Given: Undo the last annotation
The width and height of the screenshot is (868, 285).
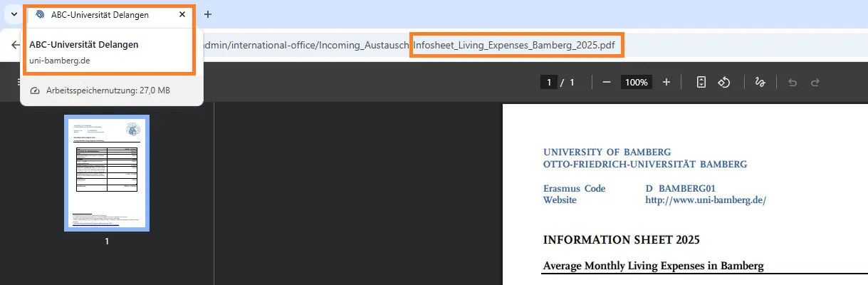Looking at the screenshot, I should [793, 82].
